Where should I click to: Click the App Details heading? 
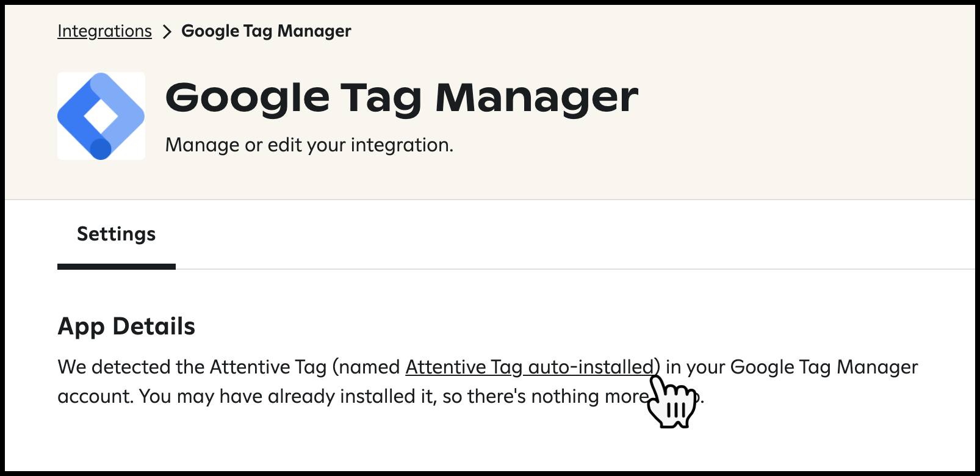126,326
